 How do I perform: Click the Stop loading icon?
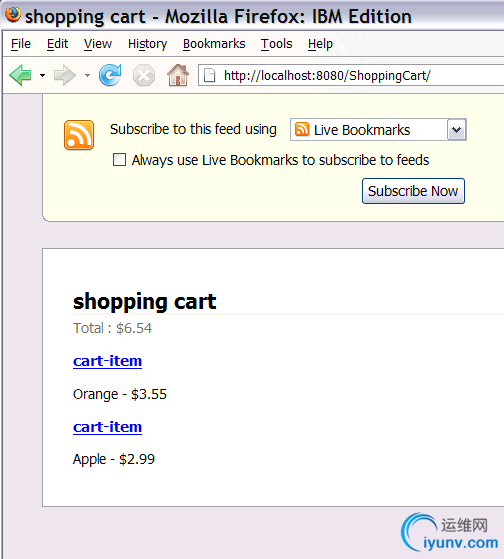point(144,76)
